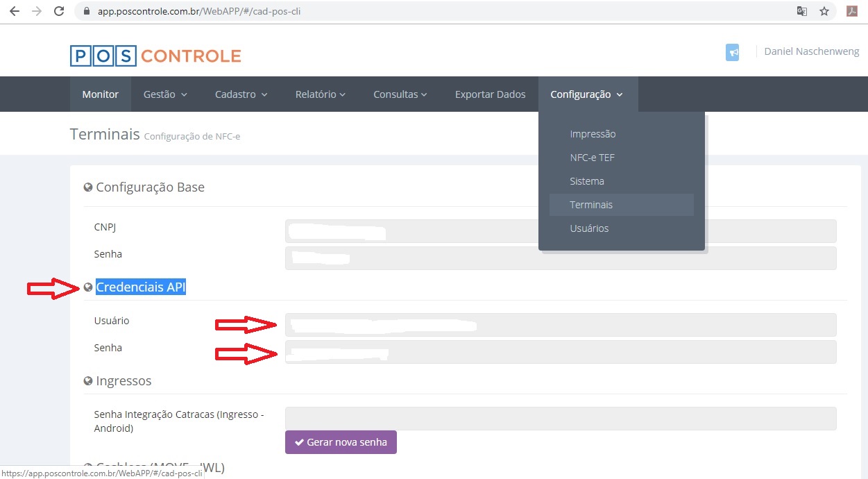
Task: Go forward with the browser forward arrow
Action: [36, 11]
